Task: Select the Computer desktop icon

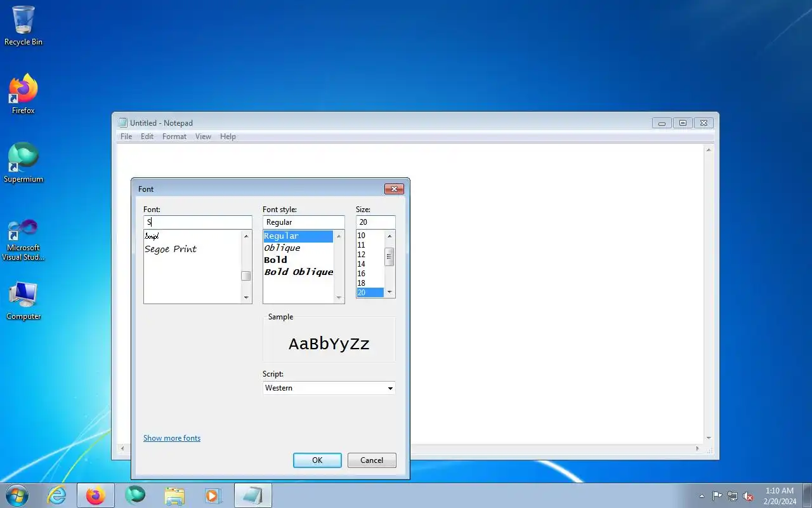Action: 23,300
